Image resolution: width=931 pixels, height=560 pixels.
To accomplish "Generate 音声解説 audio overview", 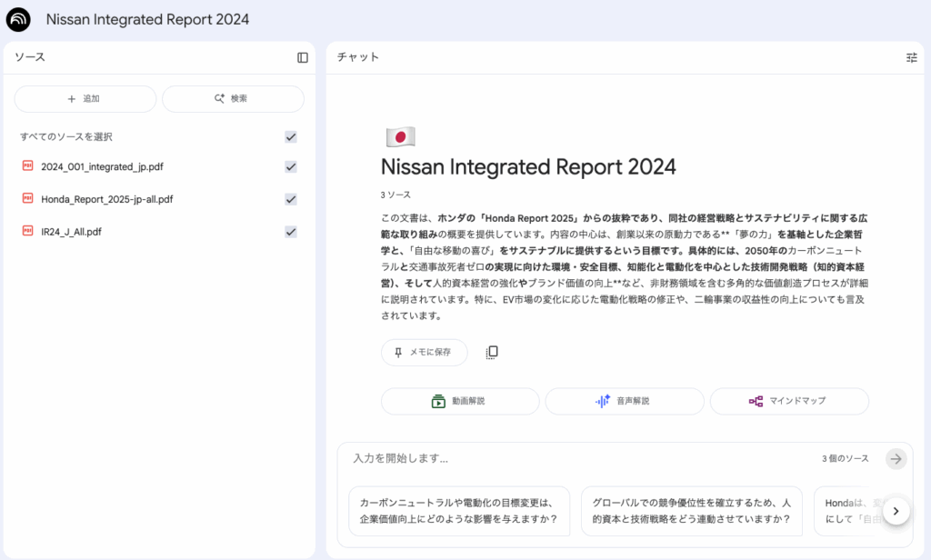I will [625, 401].
